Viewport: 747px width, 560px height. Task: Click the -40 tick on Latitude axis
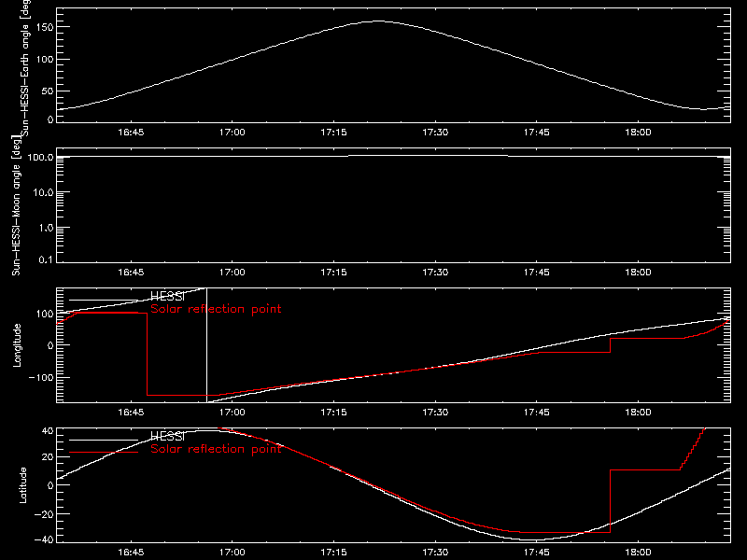44,540
